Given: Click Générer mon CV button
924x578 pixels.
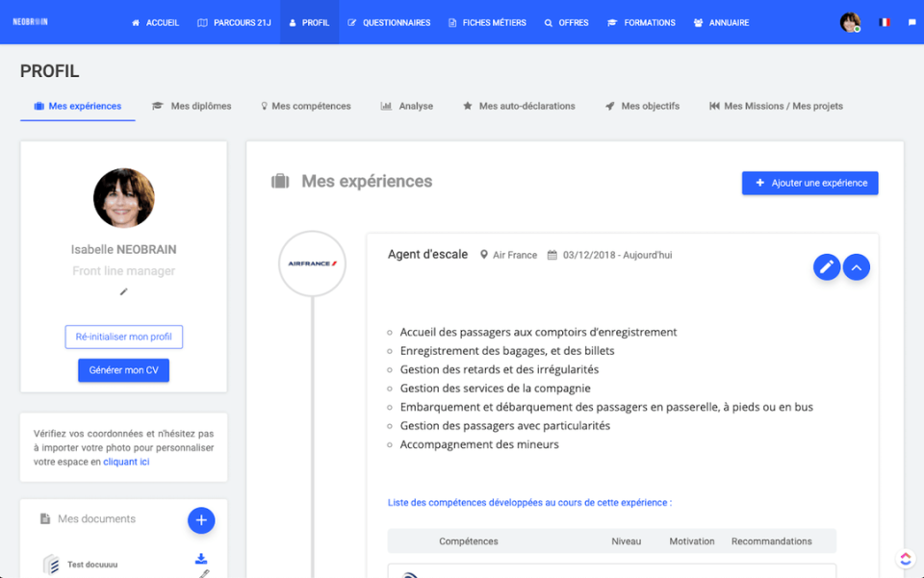Looking at the screenshot, I should 124,370.
